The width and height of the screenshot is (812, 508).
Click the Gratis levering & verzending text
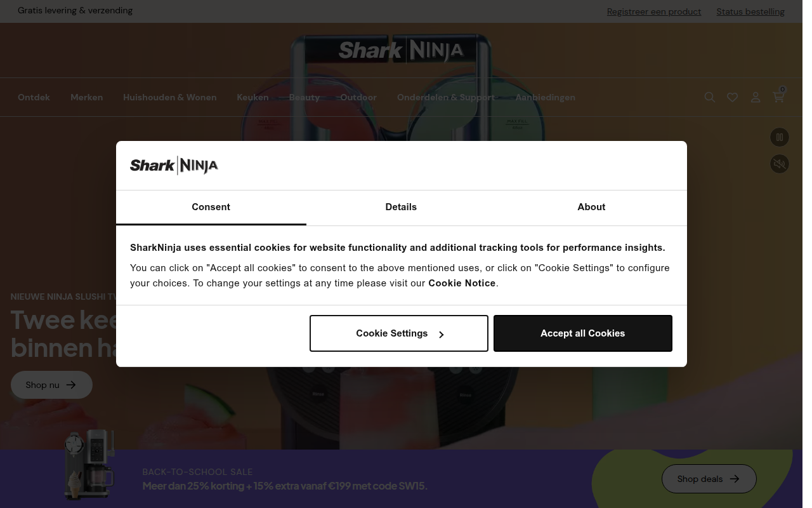[x=75, y=10]
